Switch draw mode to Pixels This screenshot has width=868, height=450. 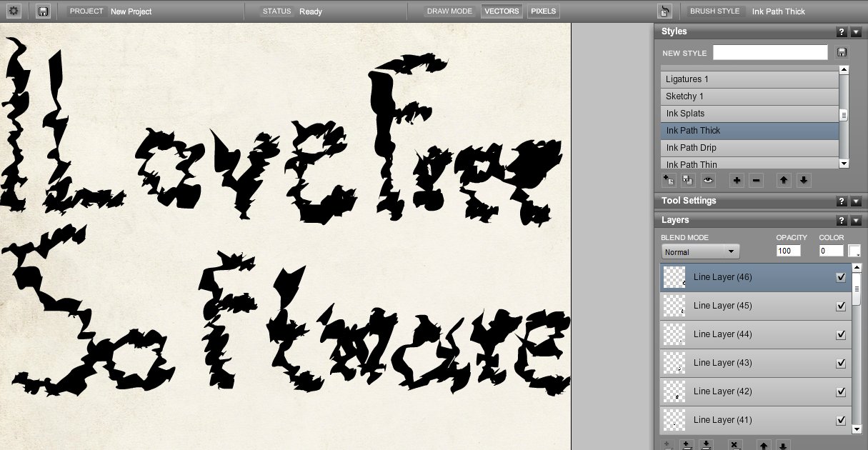tap(543, 11)
